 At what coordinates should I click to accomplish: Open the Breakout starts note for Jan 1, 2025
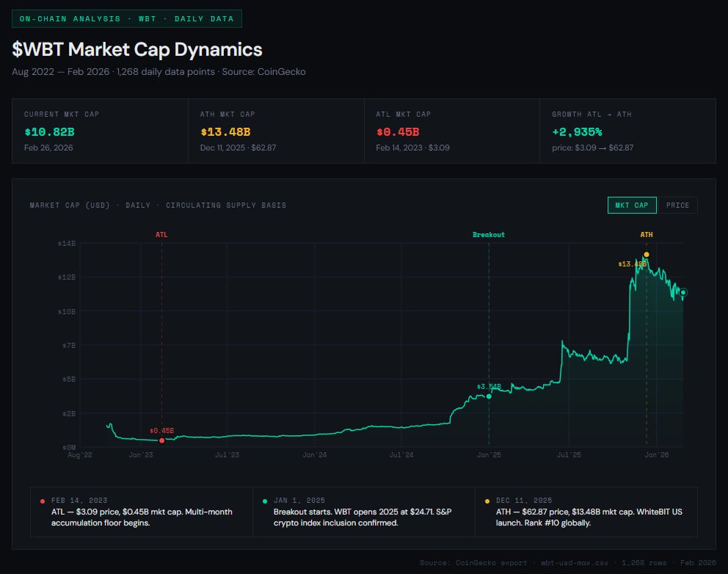[363, 512]
